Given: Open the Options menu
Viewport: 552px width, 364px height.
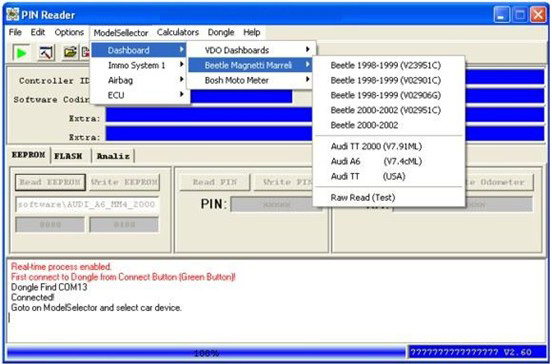Looking at the screenshot, I should [69, 32].
